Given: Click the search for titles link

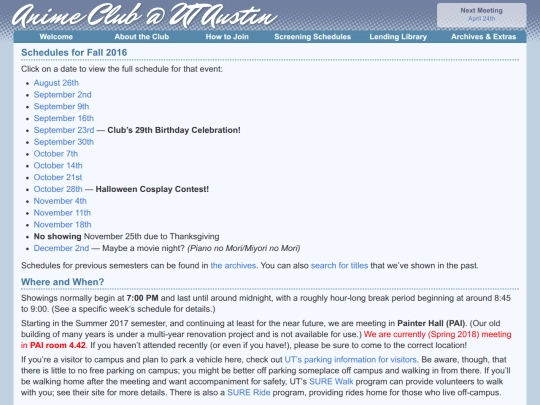Looking at the screenshot, I should click(x=339, y=266).
